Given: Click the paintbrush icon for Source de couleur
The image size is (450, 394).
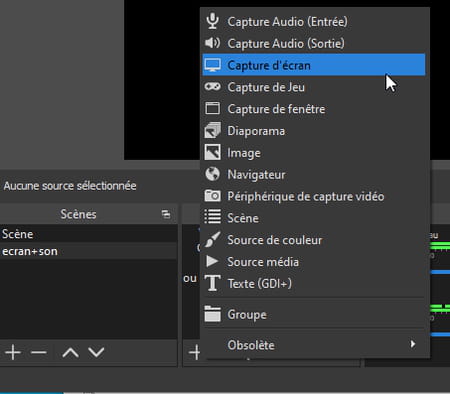Looking at the screenshot, I should (x=212, y=240).
